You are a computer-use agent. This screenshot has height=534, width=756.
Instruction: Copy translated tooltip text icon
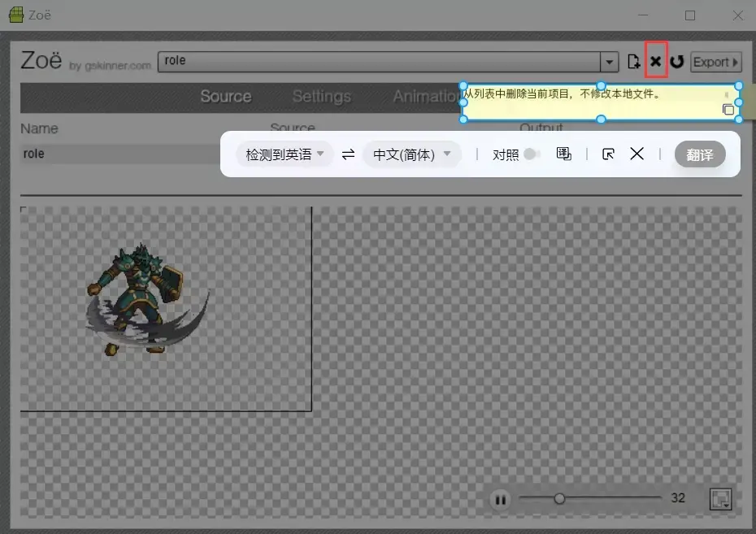(x=728, y=110)
